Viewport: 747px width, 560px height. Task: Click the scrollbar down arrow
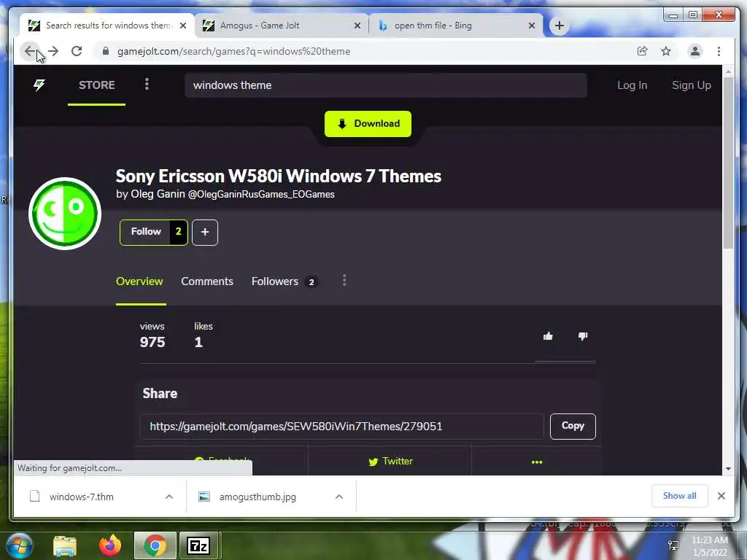click(x=728, y=469)
